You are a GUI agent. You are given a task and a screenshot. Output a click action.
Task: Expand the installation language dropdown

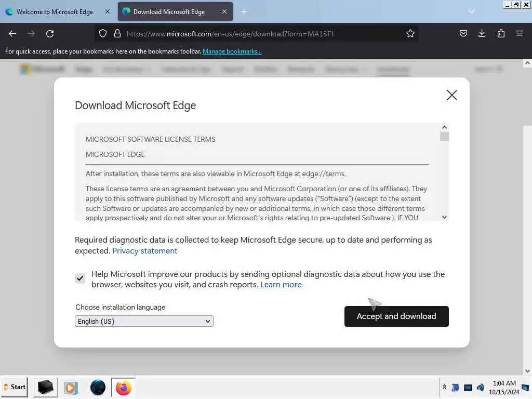(144, 321)
